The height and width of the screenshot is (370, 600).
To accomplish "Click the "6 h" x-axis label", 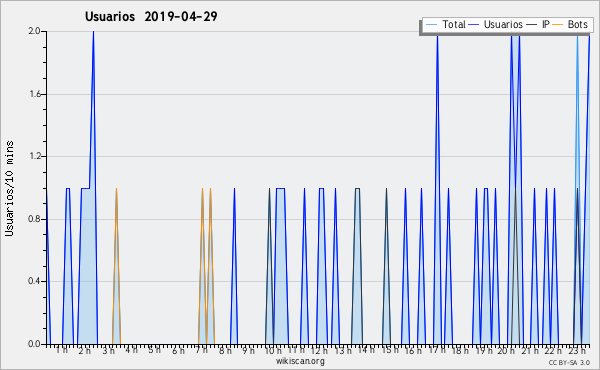I will click(x=178, y=350).
